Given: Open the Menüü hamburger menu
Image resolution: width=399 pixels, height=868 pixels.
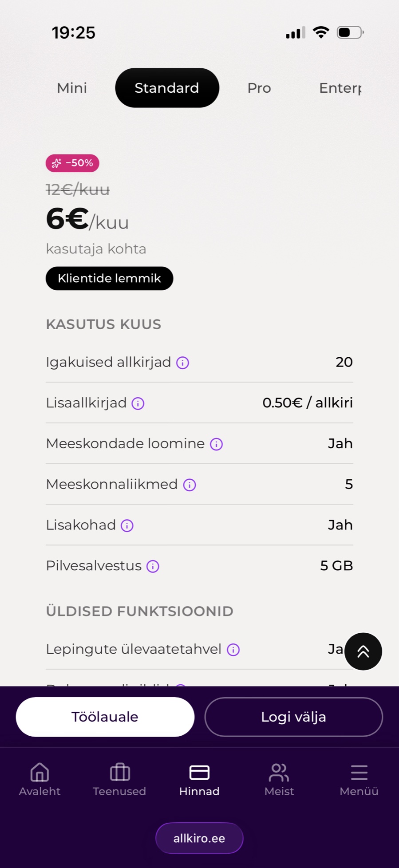Looking at the screenshot, I should [x=359, y=779].
